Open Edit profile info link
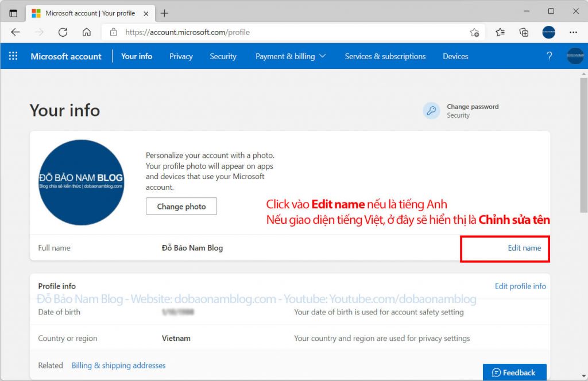588x381 pixels. 520,286
